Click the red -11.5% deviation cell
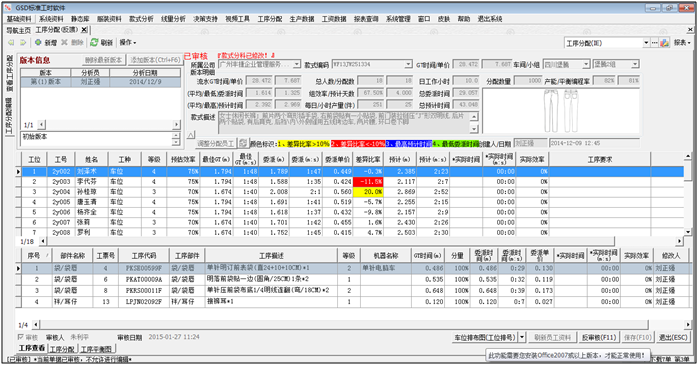This screenshot has width=699, height=365. click(368, 181)
